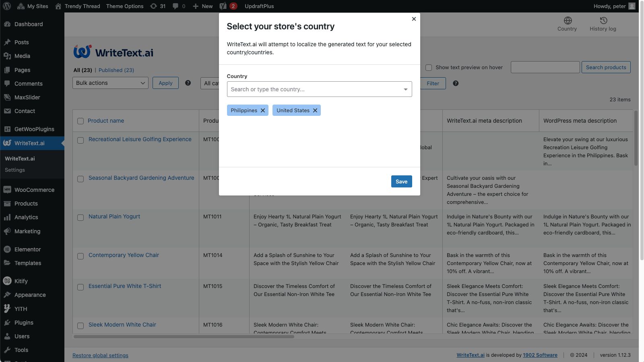Click the help icon beside Filter
The height and width of the screenshot is (362, 644).
coord(456,83)
